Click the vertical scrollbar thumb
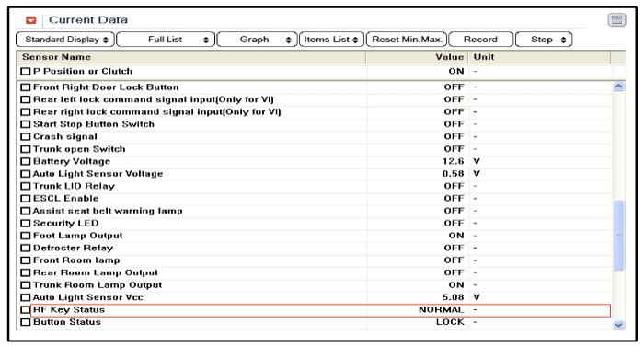The image size is (644, 347). click(x=618, y=236)
